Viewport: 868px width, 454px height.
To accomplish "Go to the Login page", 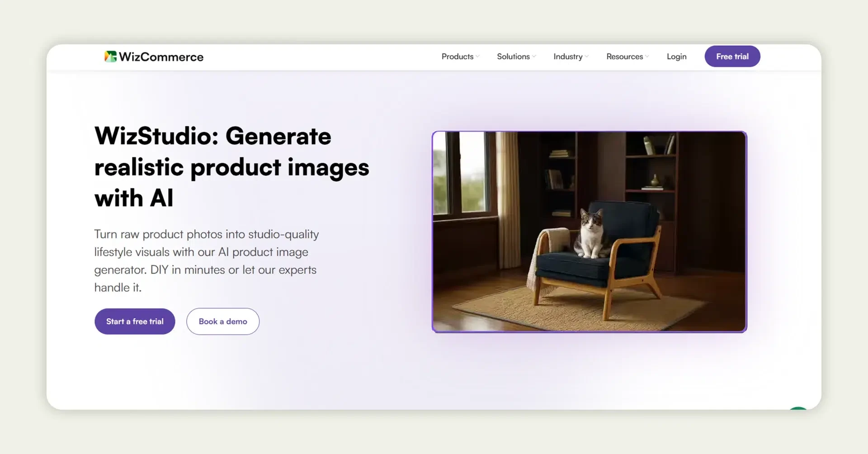I will coord(676,57).
